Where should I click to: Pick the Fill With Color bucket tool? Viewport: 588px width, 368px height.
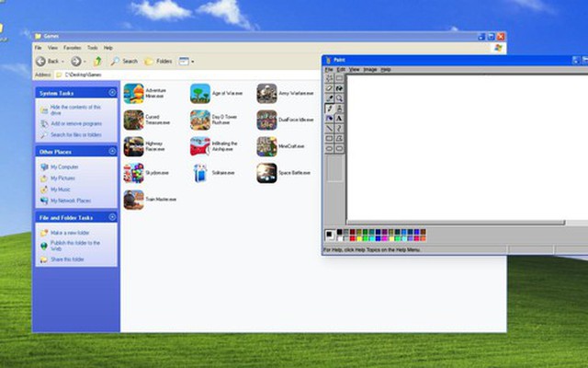click(339, 88)
